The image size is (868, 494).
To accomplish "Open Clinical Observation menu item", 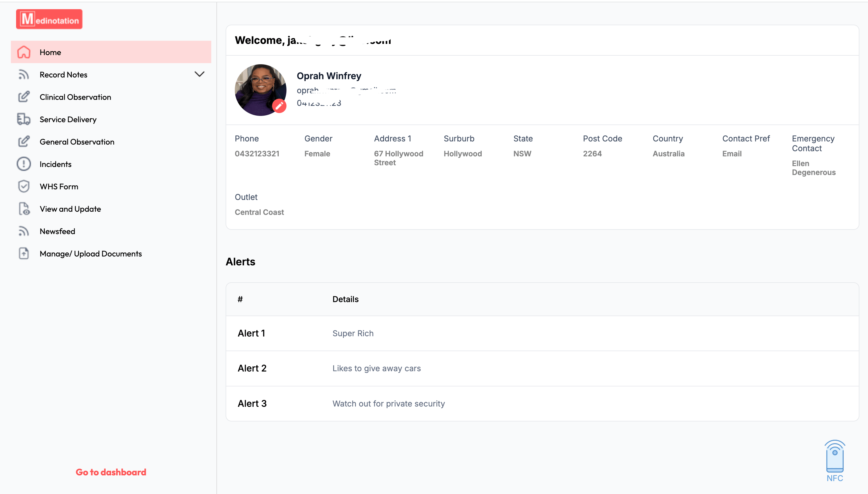I will click(111, 97).
